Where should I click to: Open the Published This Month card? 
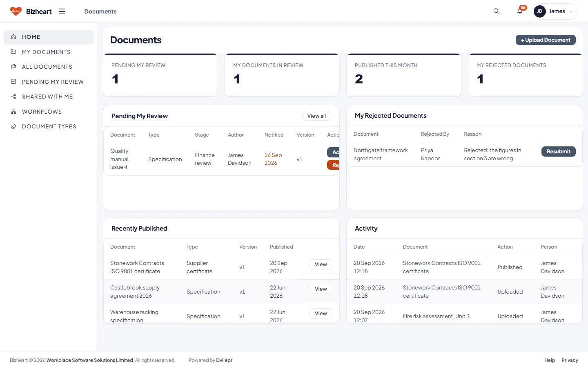point(404,75)
